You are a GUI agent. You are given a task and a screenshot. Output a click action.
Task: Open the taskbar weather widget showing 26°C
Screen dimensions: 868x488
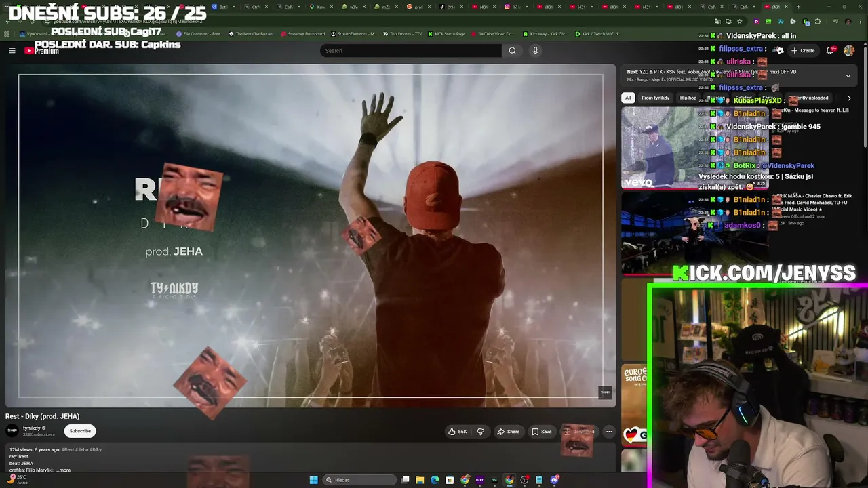[16, 479]
